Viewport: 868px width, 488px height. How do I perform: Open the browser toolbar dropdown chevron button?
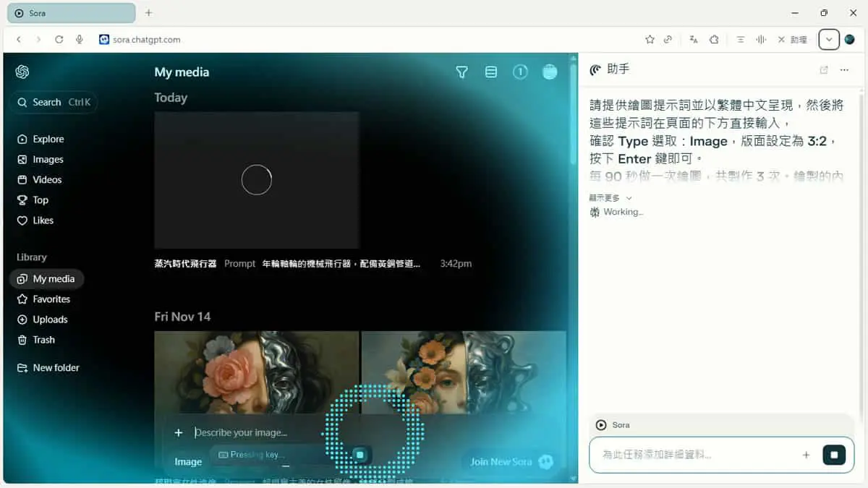(829, 40)
